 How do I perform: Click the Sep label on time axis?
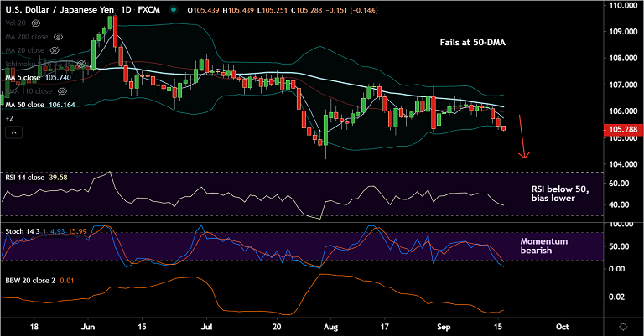(x=444, y=327)
